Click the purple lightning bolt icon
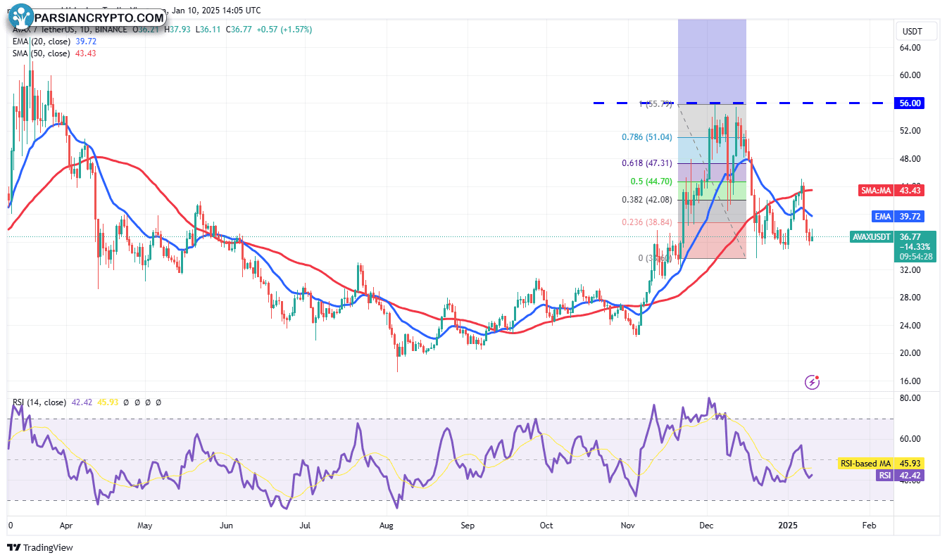This screenshot has height=560, width=947. (x=812, y=382)
